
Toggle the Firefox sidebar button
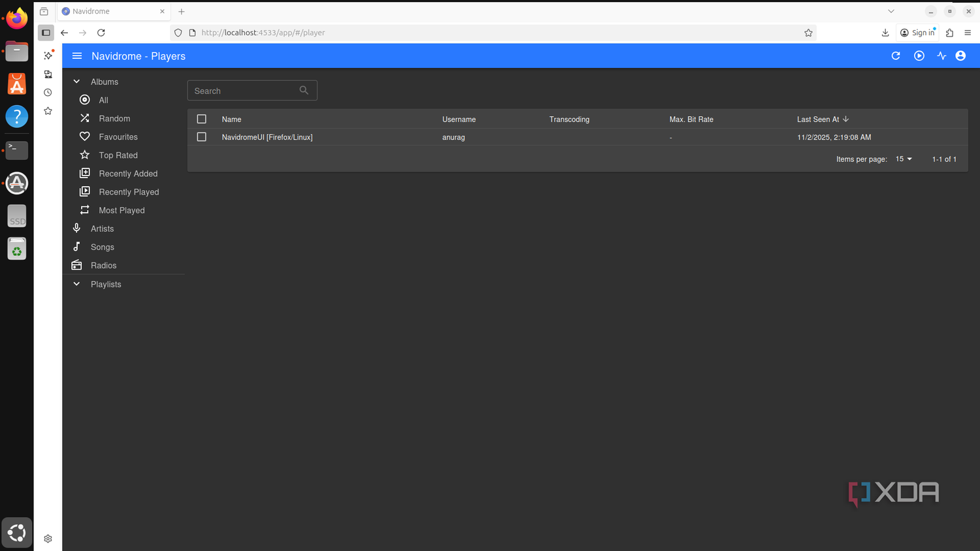click(x=46, y=33)
